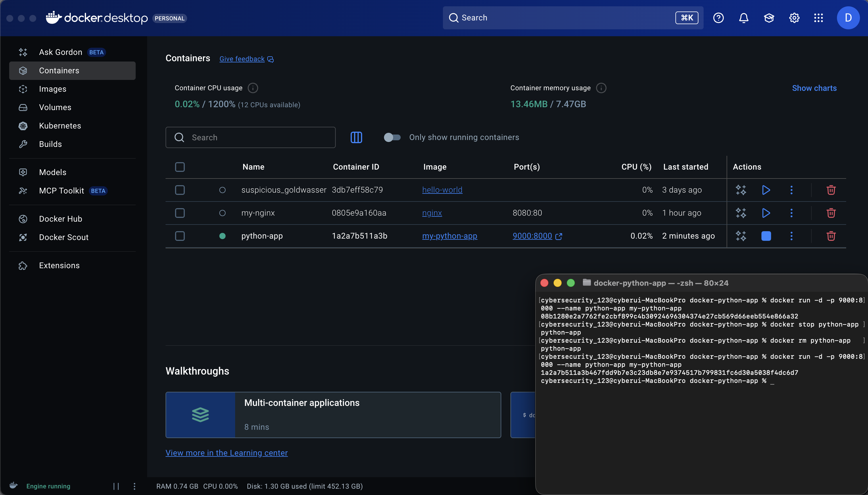Open the notifications bell
This screenshot has height=495, width=868.
click(x=744, y=18)
